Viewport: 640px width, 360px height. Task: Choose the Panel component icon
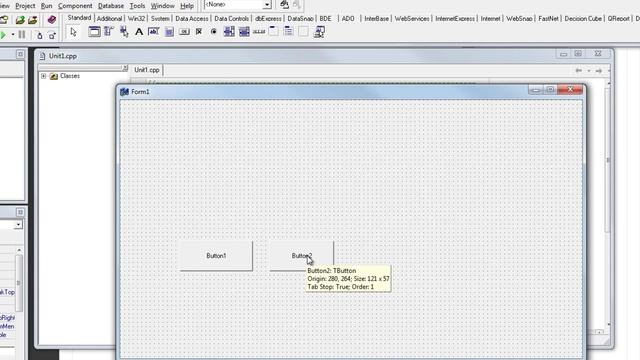click(x=303, y=32)
